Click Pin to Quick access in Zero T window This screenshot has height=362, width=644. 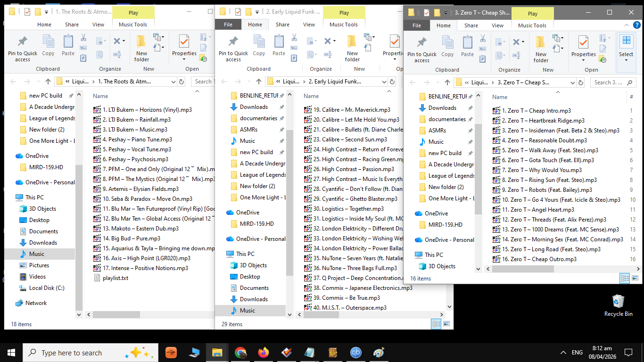(422, 49)
